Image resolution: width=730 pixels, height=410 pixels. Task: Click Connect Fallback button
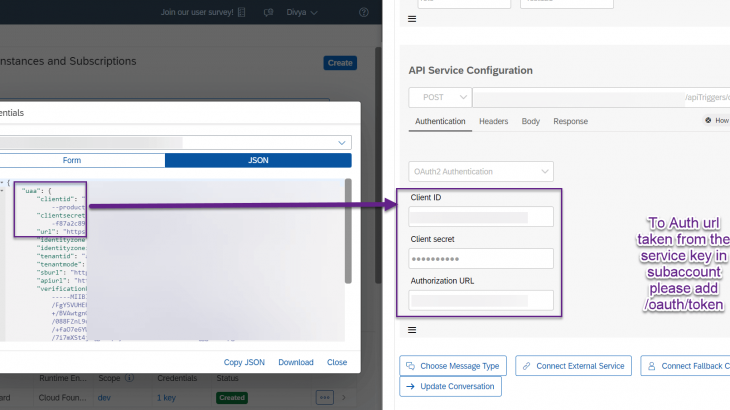point(685,366)
